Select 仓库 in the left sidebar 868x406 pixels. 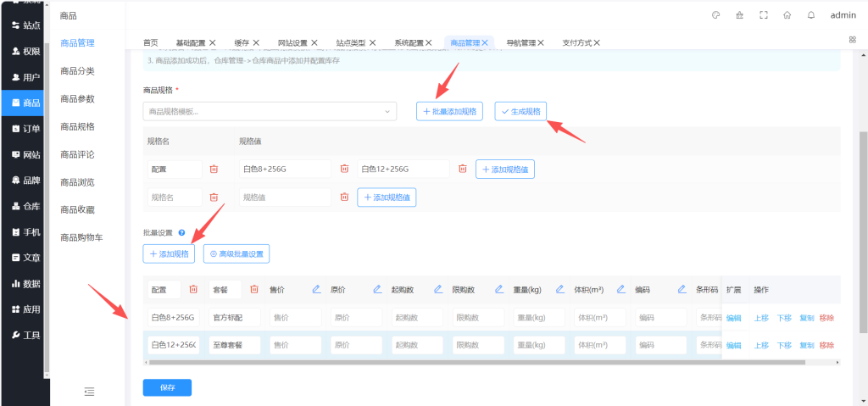click(25, 206)
